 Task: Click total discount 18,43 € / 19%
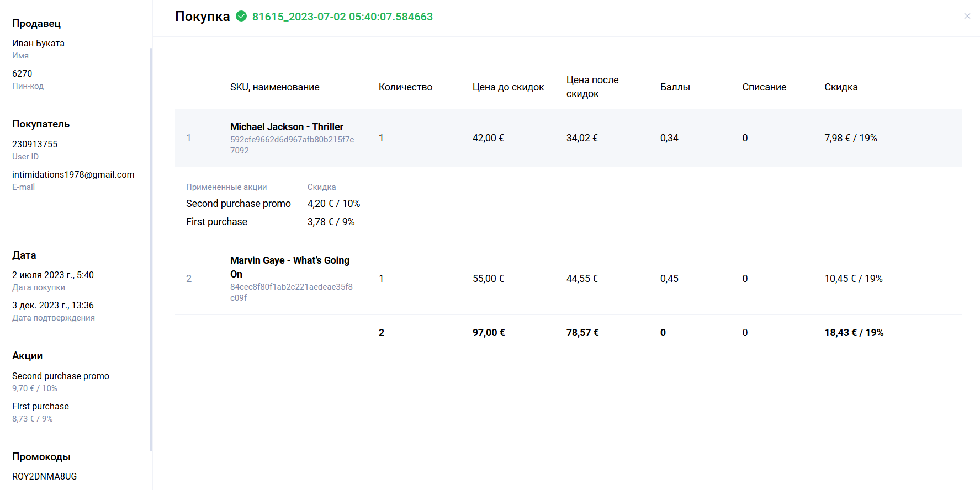(x=854, y=333)
